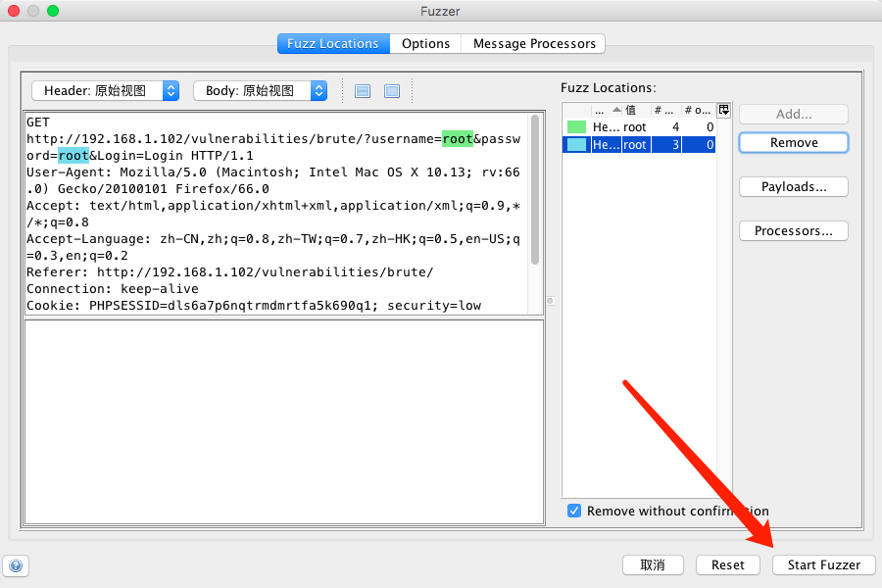Open ZAP help via bottom-left icon

point(17,565)
